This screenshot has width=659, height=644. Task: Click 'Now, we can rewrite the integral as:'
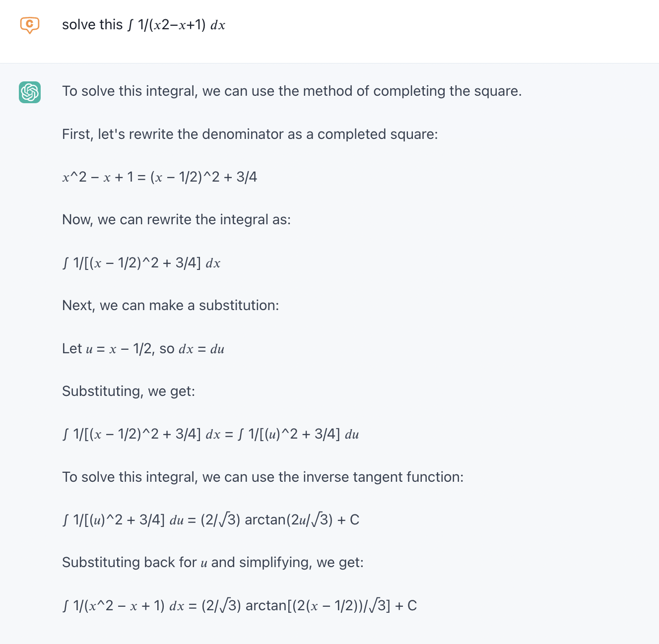coord(177,220)
